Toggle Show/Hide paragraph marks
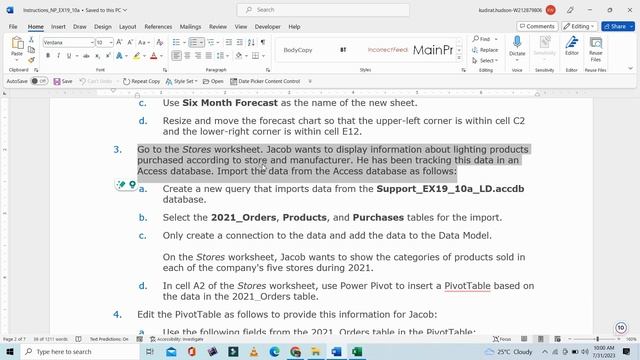The image size is (640, 360). click(x=263, y=42)
